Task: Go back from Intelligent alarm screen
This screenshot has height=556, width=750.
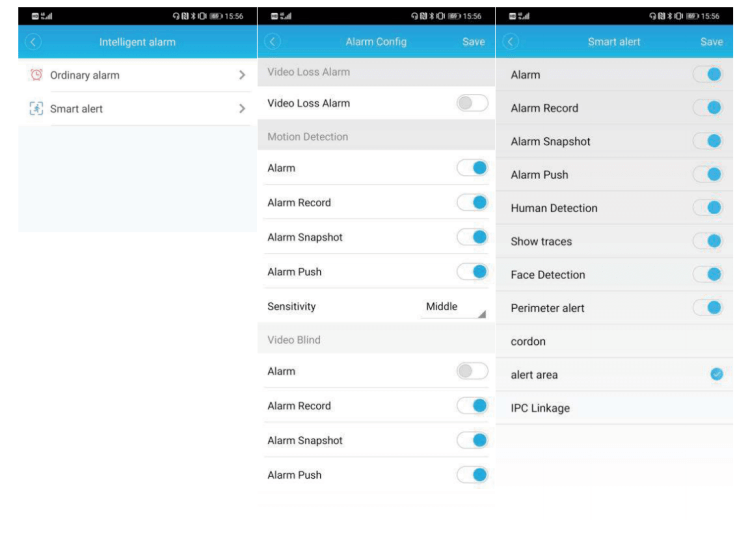Action: coord(33,42)
